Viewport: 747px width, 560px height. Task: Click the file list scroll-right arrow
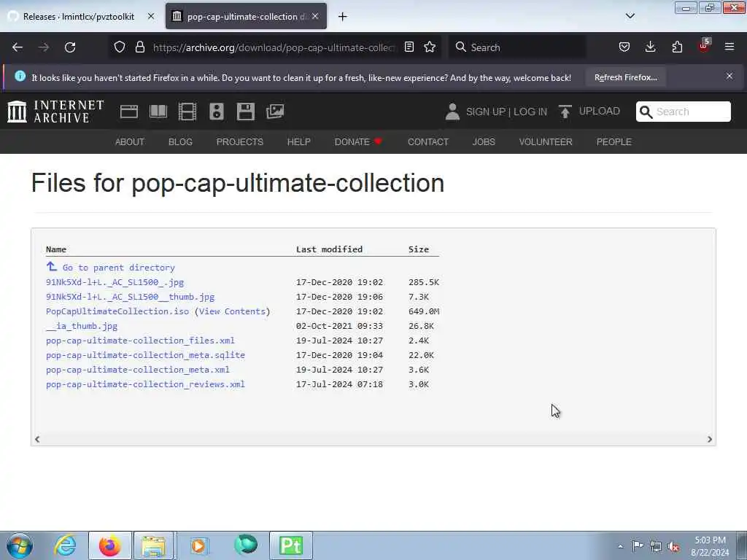click(x=709, y=439)
